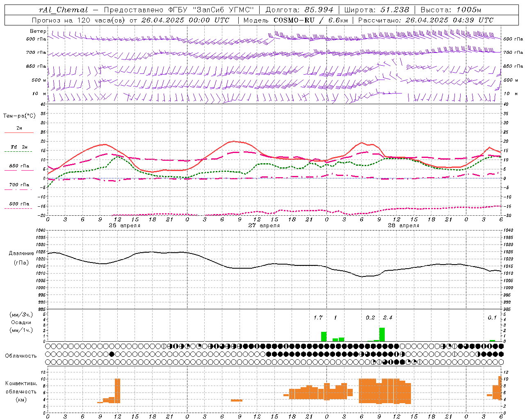Select the Широта: 51.238 header value
The image size is (525, 420).
377,10
